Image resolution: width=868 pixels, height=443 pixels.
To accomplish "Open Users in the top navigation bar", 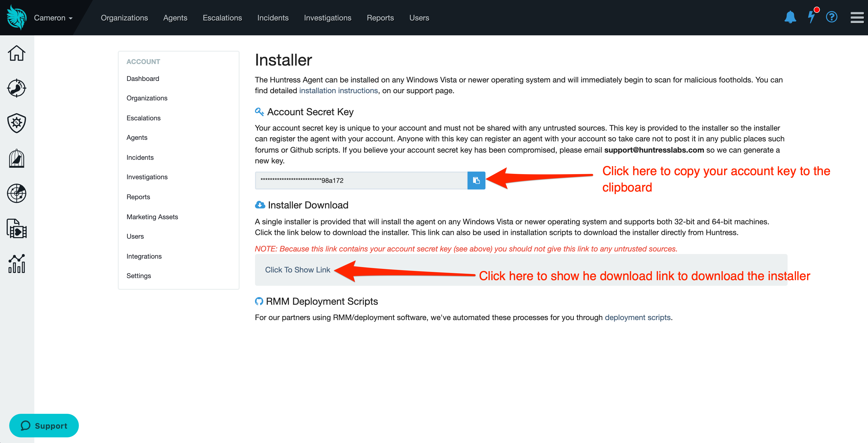I will coord(419,18).
